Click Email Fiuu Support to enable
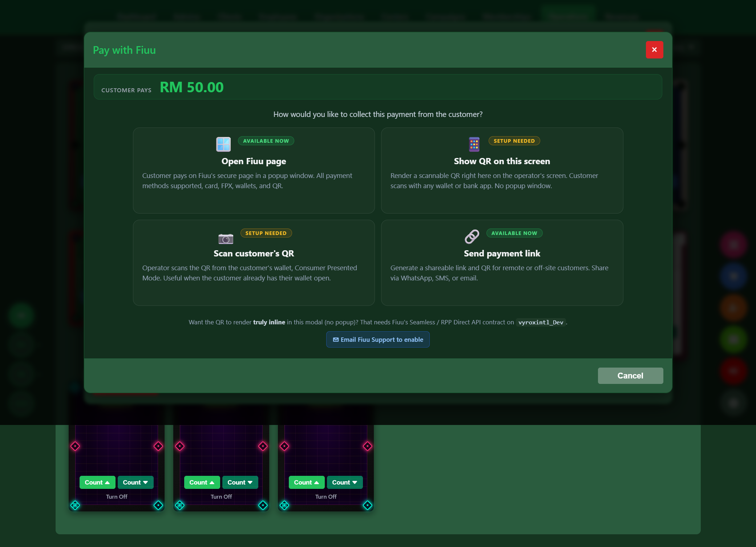This screenshot has width=756, height=547. 378,340
